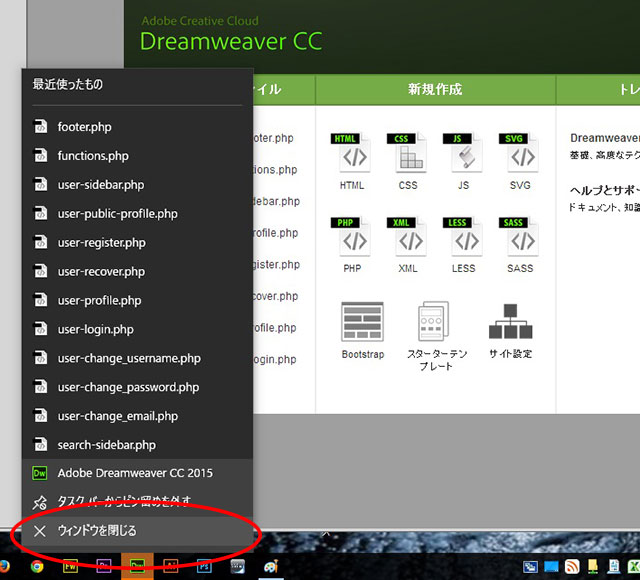Open the スターターテンプレート starter templates

(x=436, y=336)
